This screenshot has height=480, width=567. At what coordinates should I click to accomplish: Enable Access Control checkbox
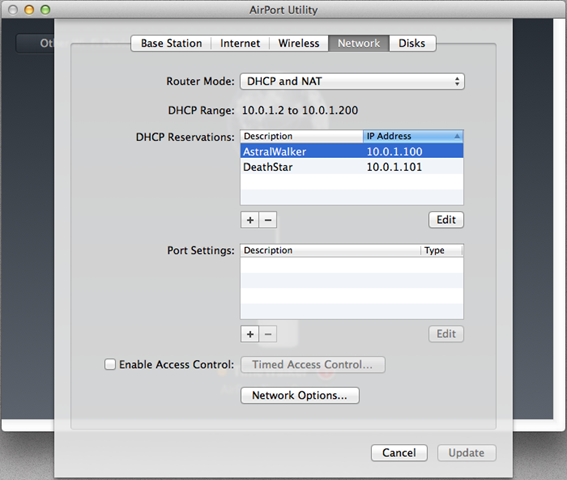(x=110, y=364)
